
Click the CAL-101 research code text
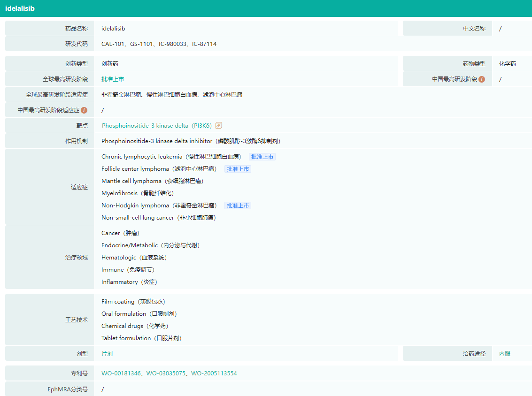113,44
